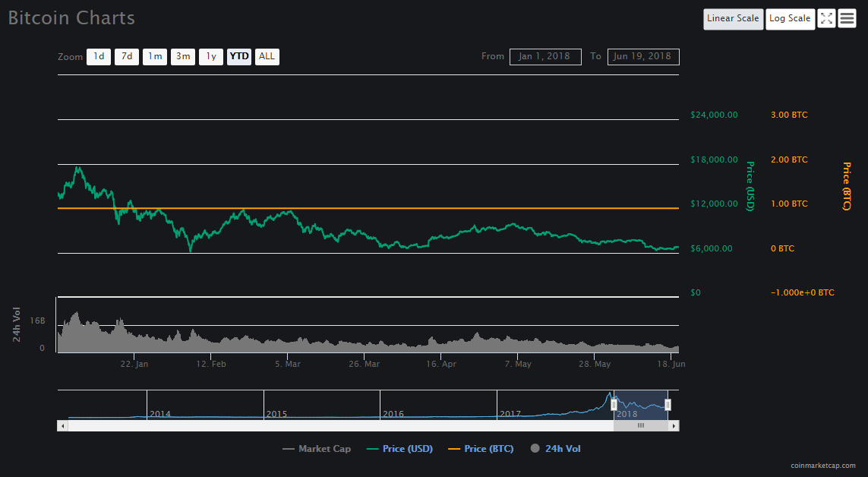
Task: Set zoom range to 1y
Action: (211, 56)
